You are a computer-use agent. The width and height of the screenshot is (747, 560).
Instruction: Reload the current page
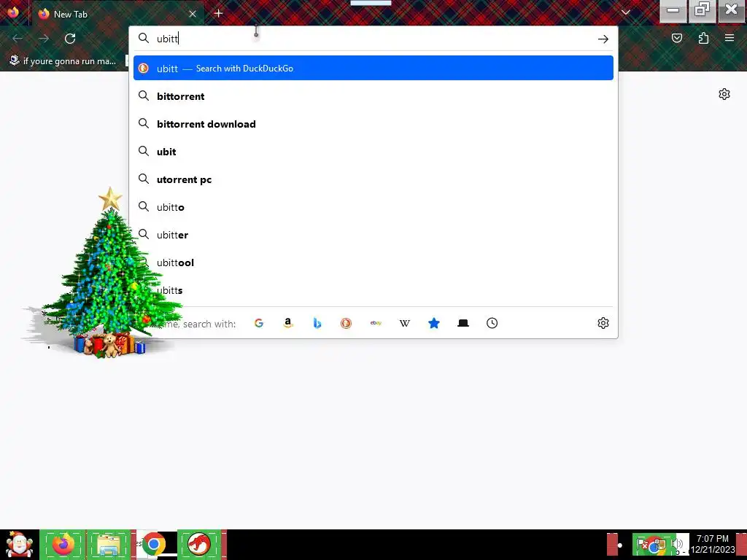70,39
